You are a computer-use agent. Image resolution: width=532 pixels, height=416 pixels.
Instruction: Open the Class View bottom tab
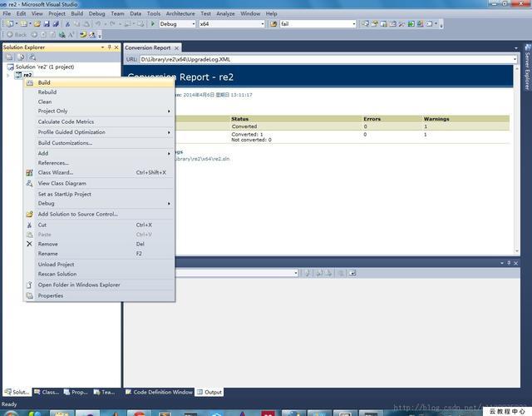pos(47,392)
